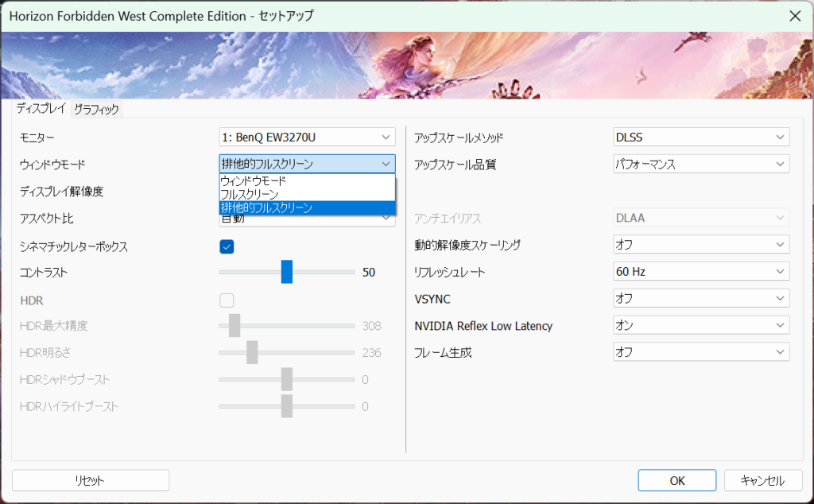The height and width of the screenshot is (504, 814).
Task: Click the コントラスト slider handle
Action: pyautogui.click(x=287, y=272)
